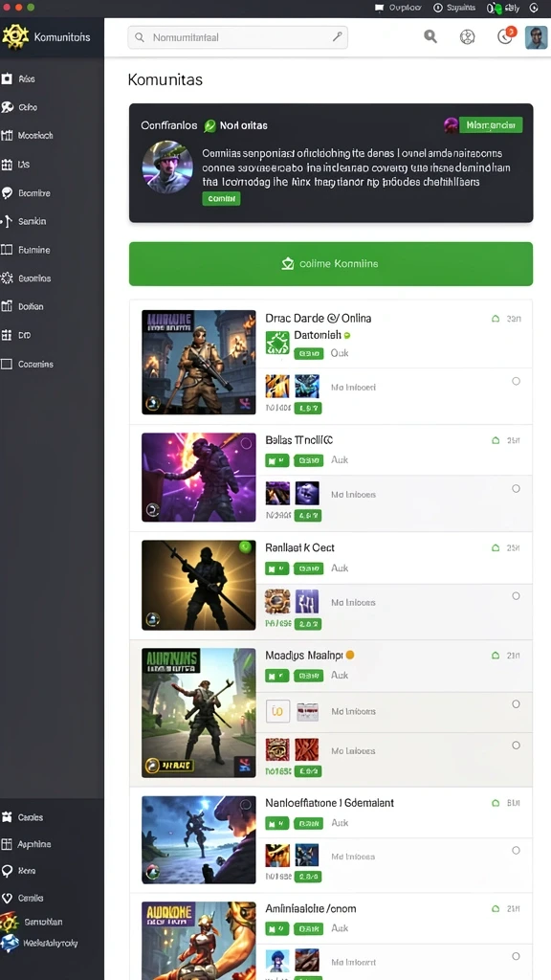Select radio circle in Renllact K Cect row
Screen dimensions: 551x980
(516, 595)
